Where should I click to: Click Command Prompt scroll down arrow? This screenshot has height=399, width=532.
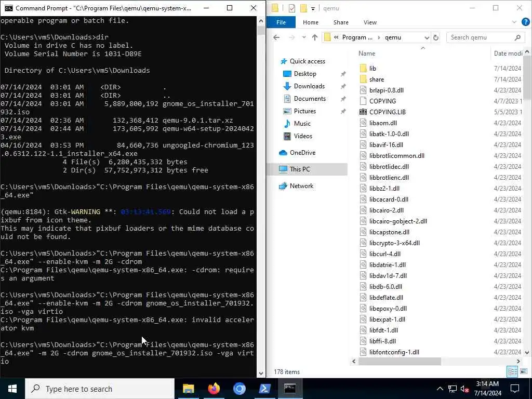[261, 373]
